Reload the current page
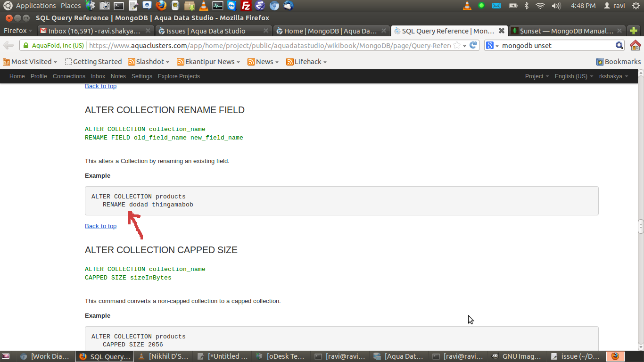Screen dimensions: 644x362 pos(473,45)
